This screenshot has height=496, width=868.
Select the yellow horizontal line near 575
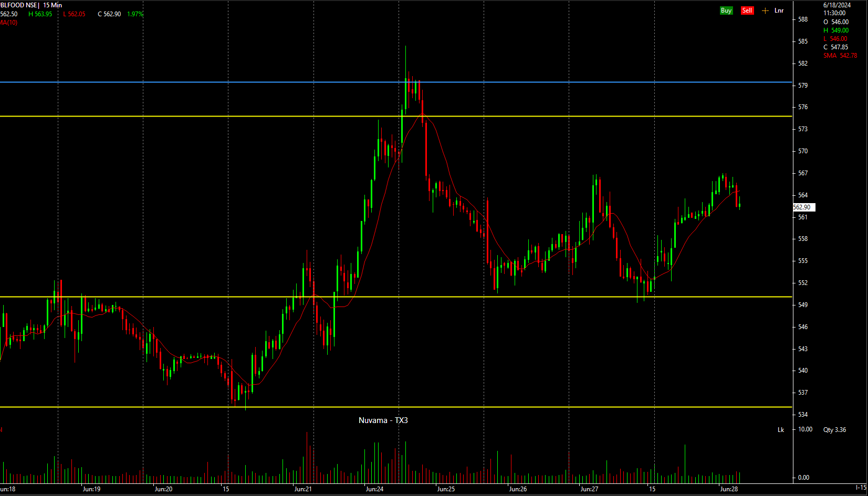396,116
